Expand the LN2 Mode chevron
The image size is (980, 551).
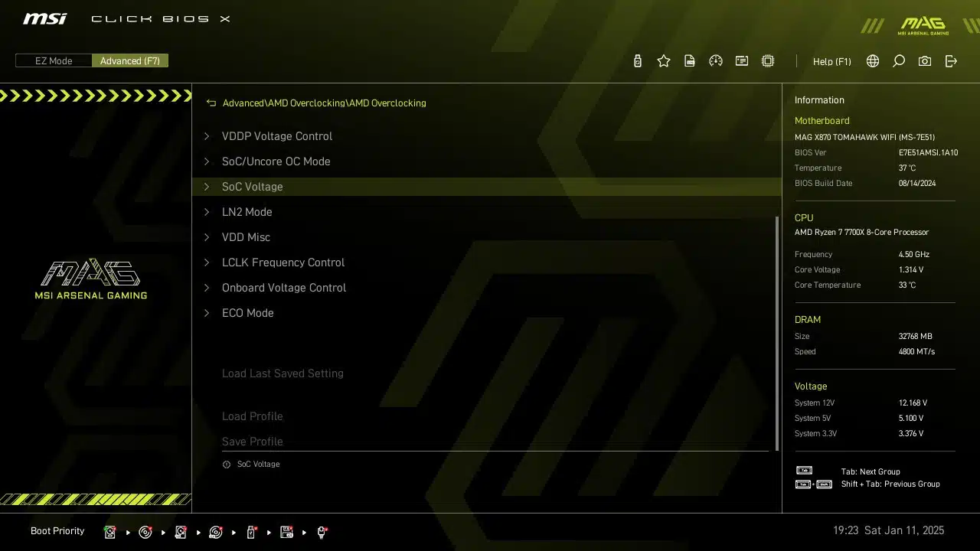(207, 212)
